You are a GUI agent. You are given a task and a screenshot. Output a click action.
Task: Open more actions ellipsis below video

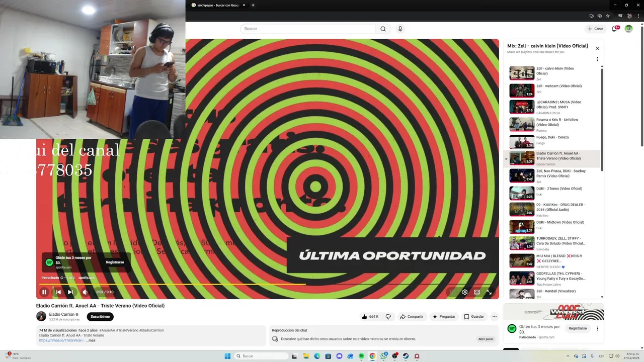495,317
